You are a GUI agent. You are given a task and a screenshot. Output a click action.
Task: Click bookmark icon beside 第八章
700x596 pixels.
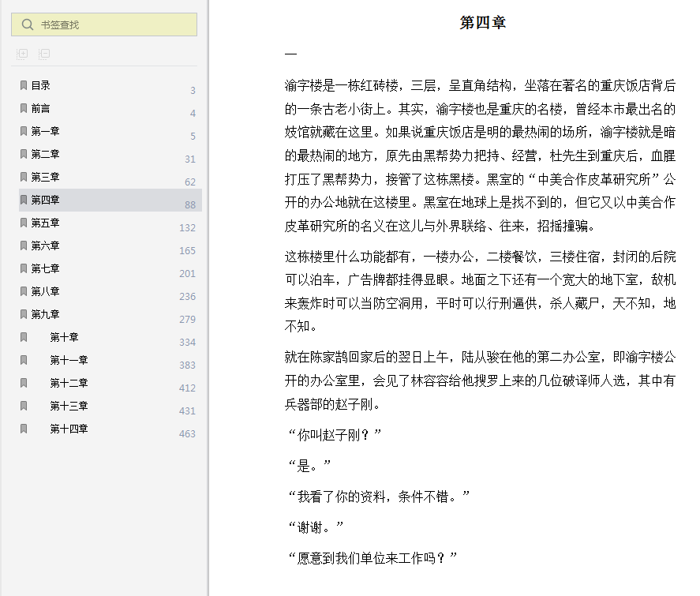tap(24, 291)
